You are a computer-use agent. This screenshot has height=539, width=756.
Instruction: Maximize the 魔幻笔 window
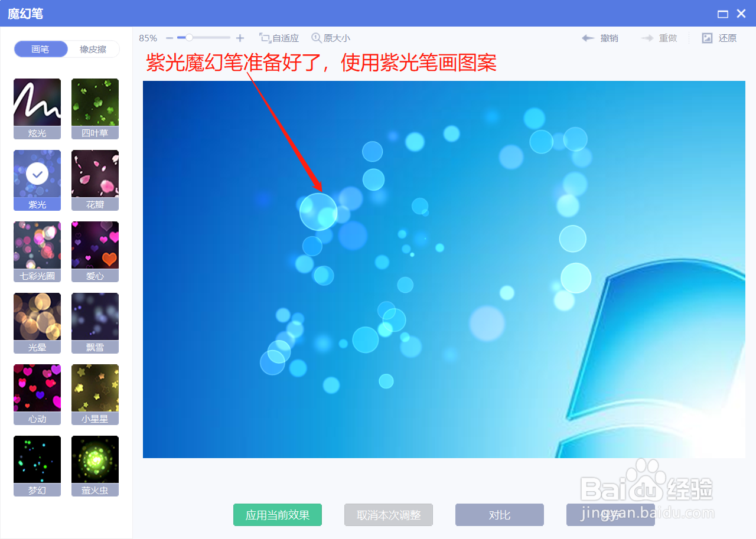pos(722,14)
